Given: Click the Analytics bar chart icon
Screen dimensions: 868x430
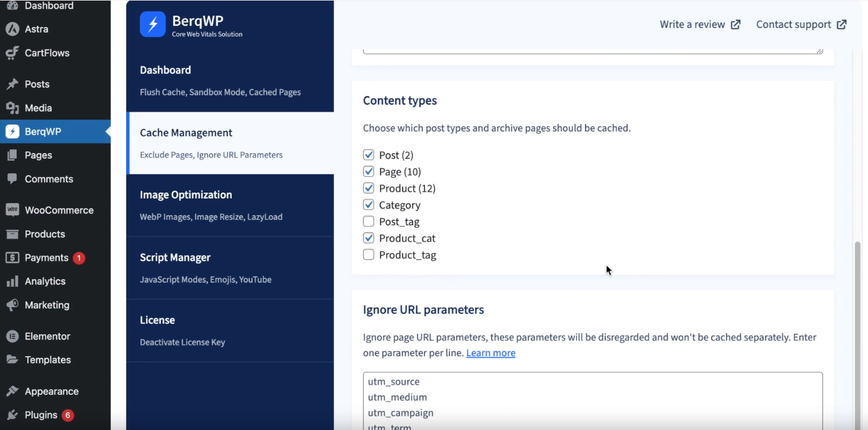Looking at the screenshot, I should coord(12,281).
